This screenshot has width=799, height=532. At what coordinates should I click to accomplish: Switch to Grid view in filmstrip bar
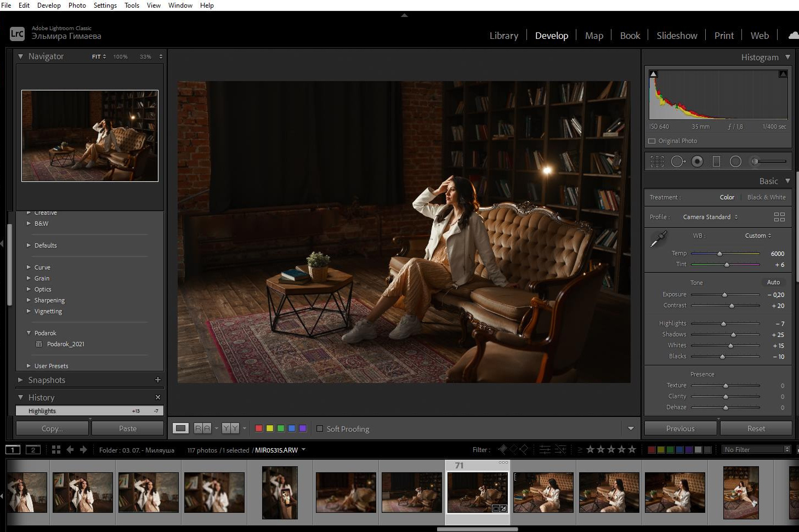coord(56,450)
